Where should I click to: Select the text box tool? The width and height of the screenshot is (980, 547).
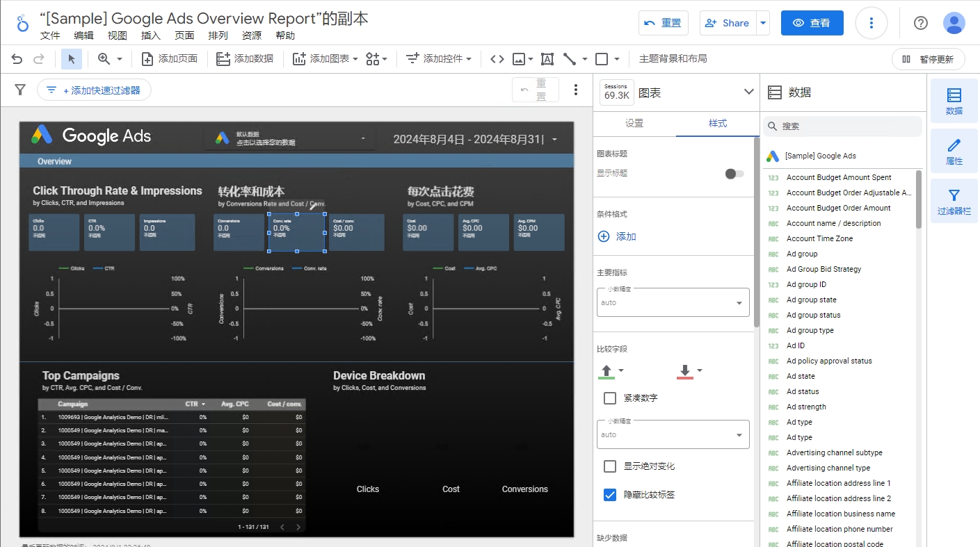coord(547,59)
